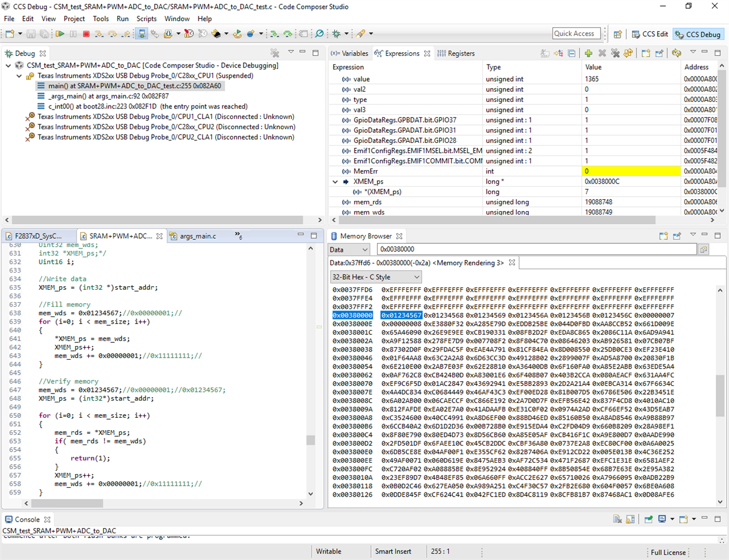Click the Step Into toolbar icon

pos(100,34)
